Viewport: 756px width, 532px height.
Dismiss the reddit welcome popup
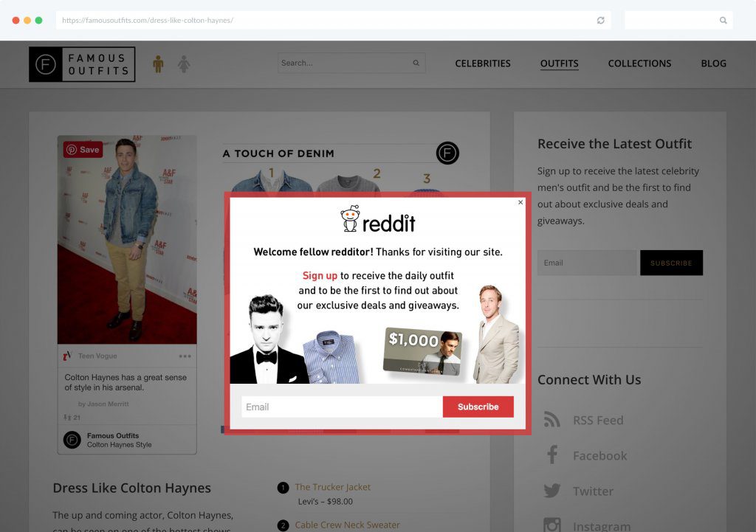520,201
